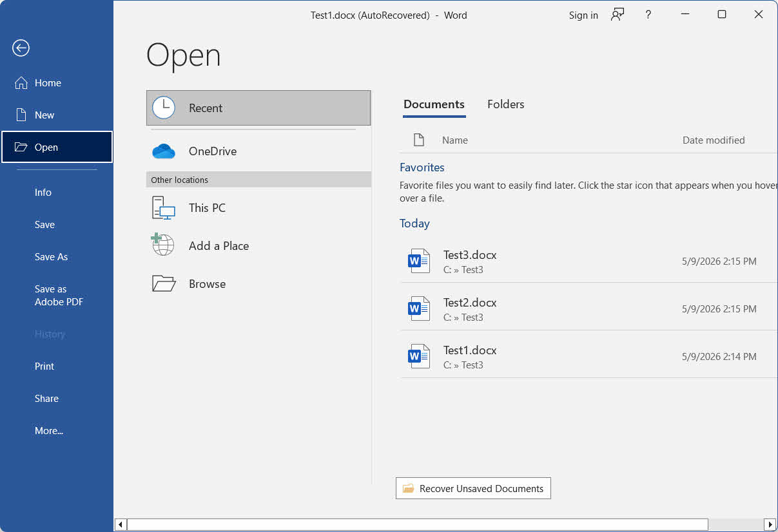The height and width of the screenshot is (532, 778).
Task: Click the Word icon beside Test2.docx
Action: [x=419, y=309]
